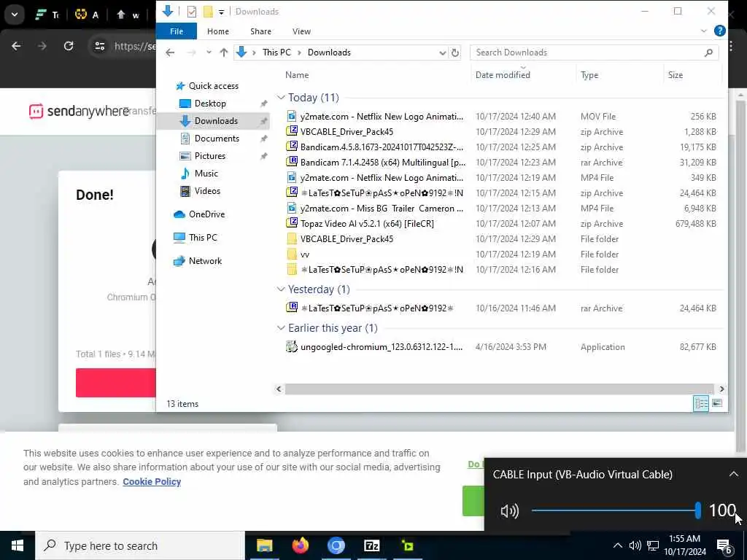Switch to the View ribbon tab
This screenshot has width=747, height=560.
(301, 31)
